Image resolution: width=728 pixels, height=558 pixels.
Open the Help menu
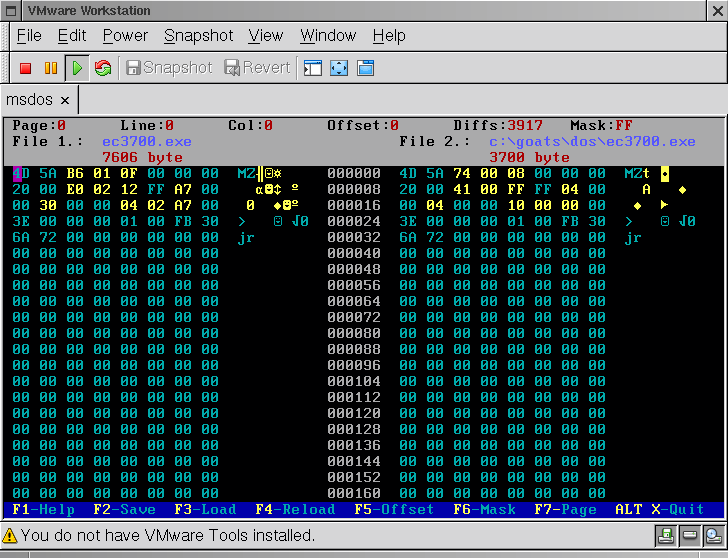389,36
